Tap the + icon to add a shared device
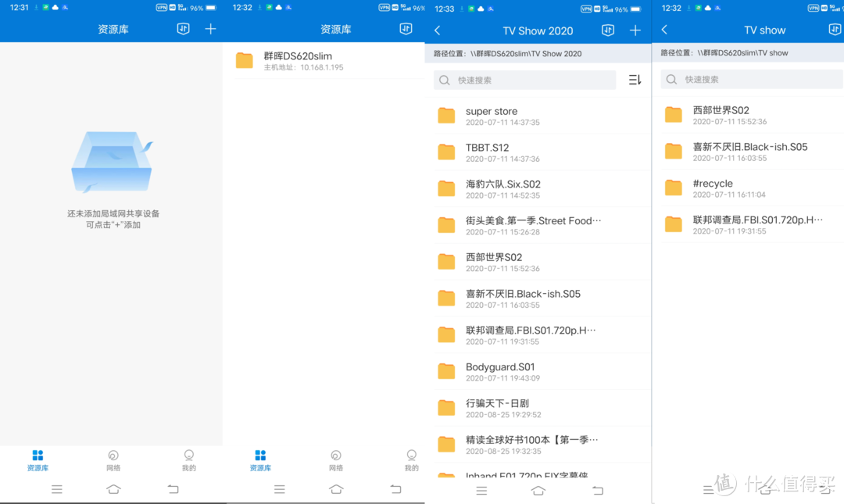Screen dimensions: 844x504 coord(210,29)
